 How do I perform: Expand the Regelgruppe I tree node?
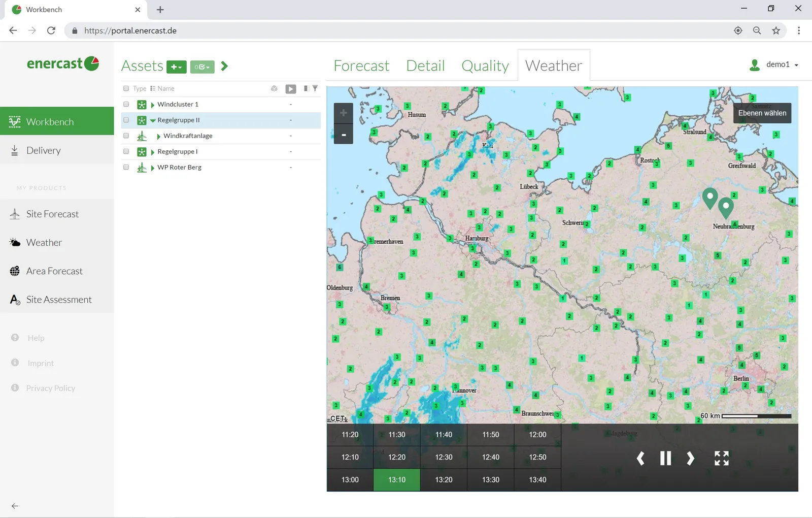click(x=152, y=152)
